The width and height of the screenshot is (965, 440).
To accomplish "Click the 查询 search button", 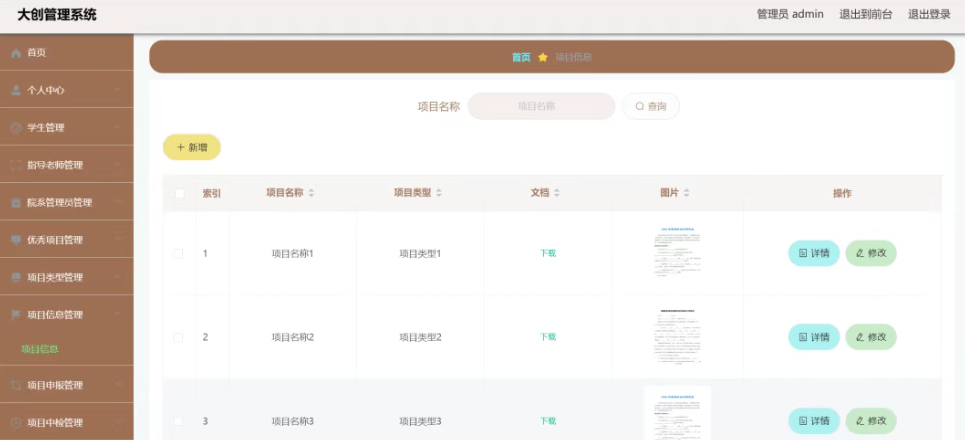I will pos(651,106).
